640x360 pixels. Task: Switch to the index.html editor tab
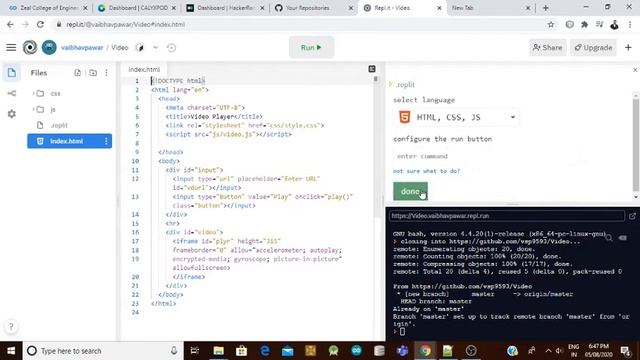144,69
